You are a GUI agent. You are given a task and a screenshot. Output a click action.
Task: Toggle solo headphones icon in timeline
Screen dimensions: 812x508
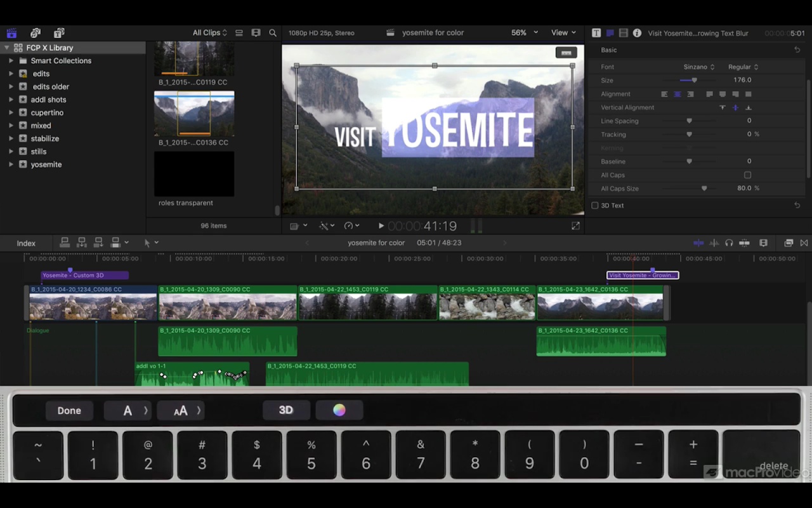click(729, 243)
